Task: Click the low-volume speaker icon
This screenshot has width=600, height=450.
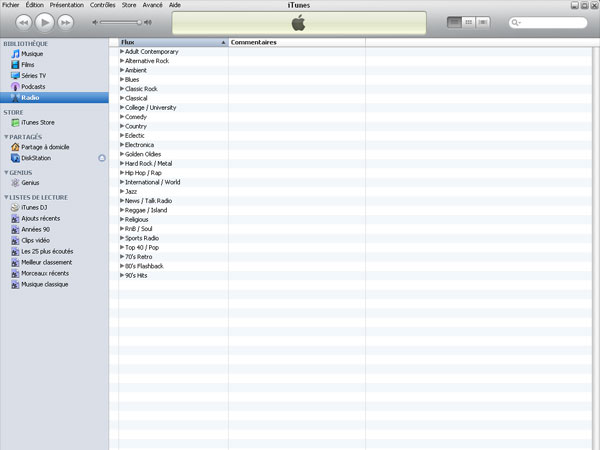Action: 95,23
